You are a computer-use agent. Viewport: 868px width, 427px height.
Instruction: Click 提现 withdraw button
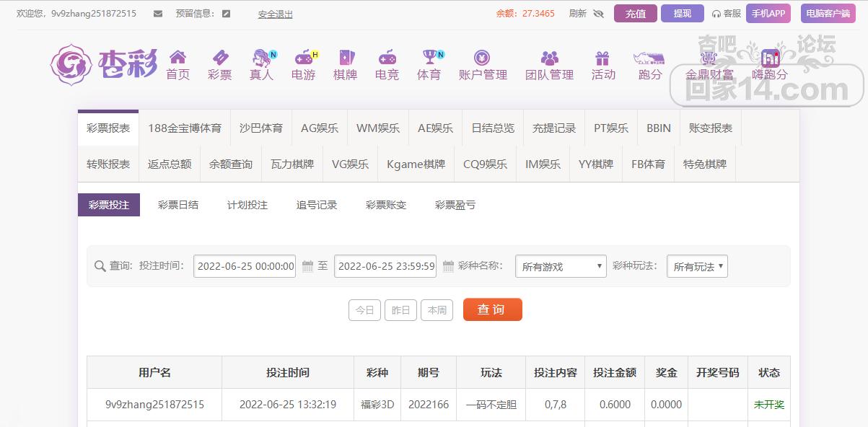pyautogui.click(x=683, y=14)
